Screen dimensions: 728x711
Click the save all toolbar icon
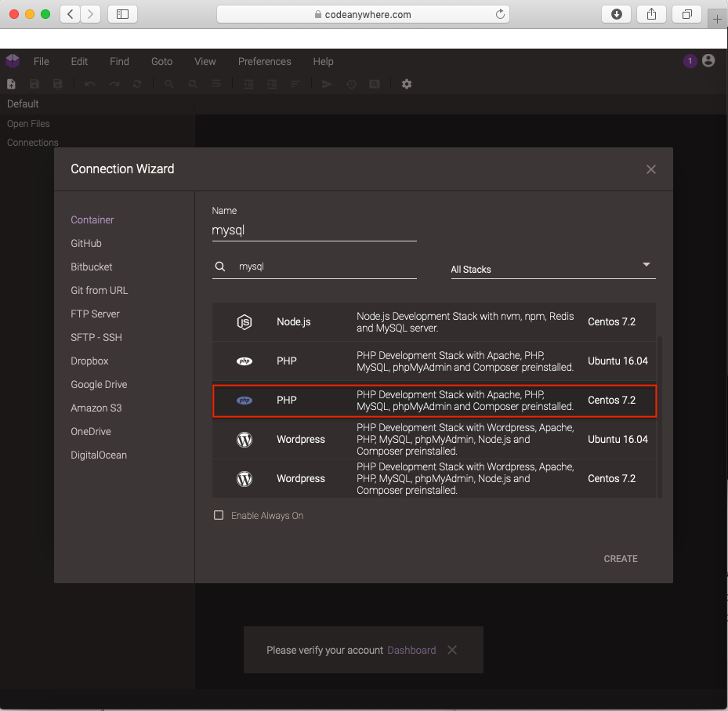point(57,84)
